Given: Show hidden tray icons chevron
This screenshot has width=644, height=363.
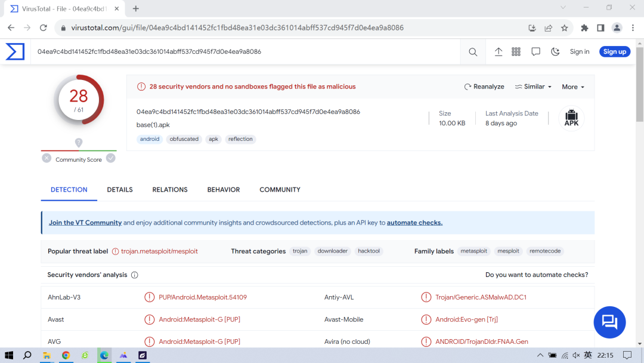Looking at the screenshot, I should click(540, 355).
